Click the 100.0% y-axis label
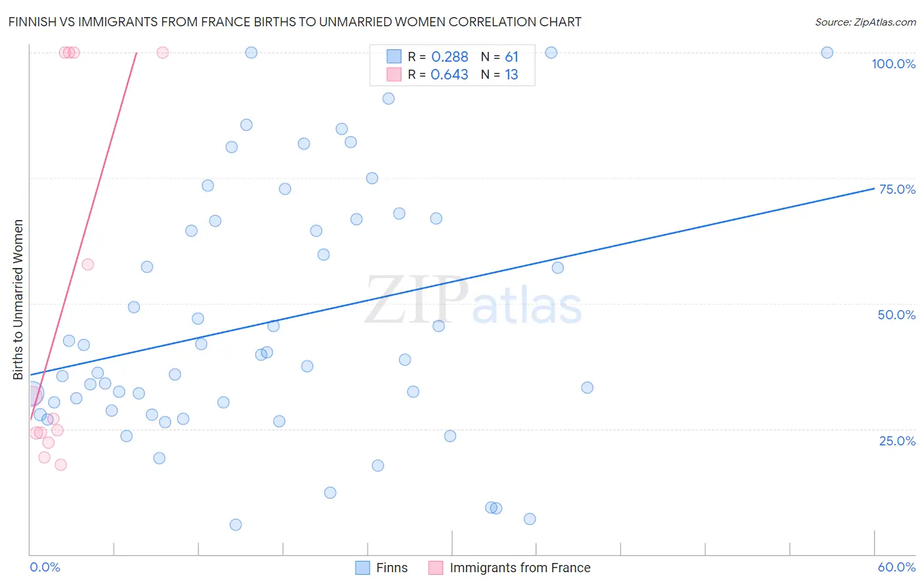This screenshot has width=924, height=586. click(893, 64)
